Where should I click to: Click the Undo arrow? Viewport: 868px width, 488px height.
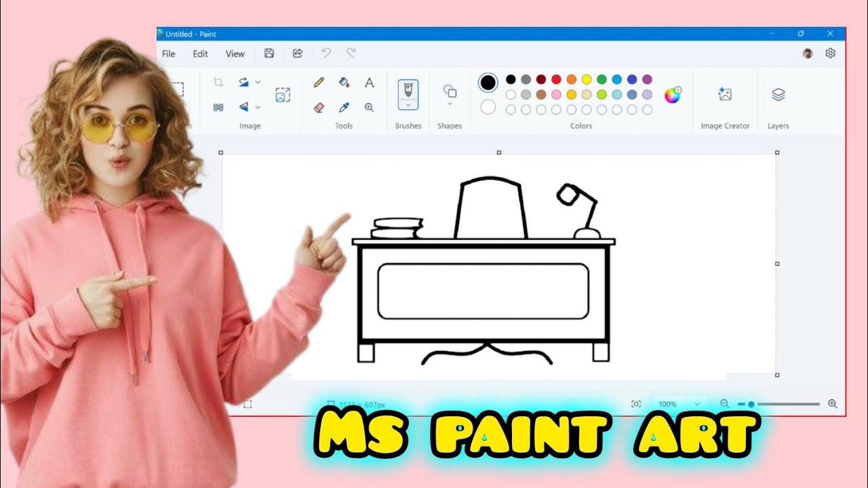tap(326, 53)
